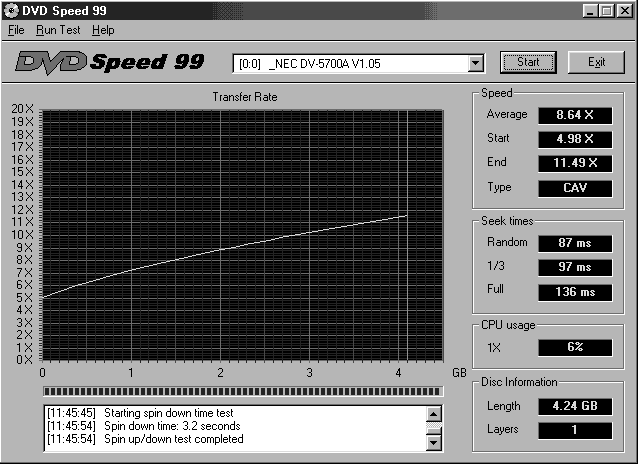The height and width of the screenshot is (464, 638).
Task: Click the disc Length 4.24 GB value
Action: click(x=574, y=407)
